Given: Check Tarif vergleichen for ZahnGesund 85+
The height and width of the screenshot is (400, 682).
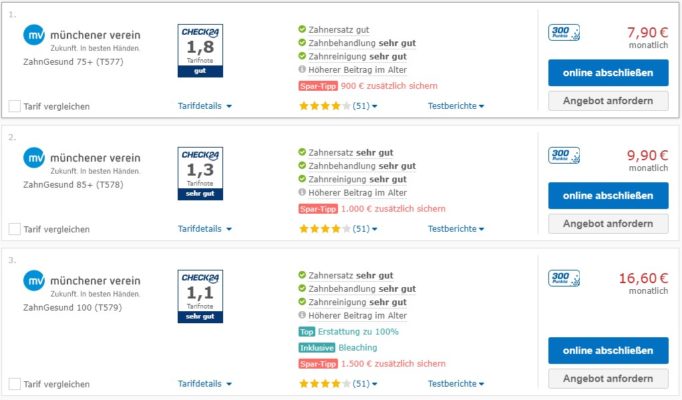Looking at the screenshot, I should (14, 229).
